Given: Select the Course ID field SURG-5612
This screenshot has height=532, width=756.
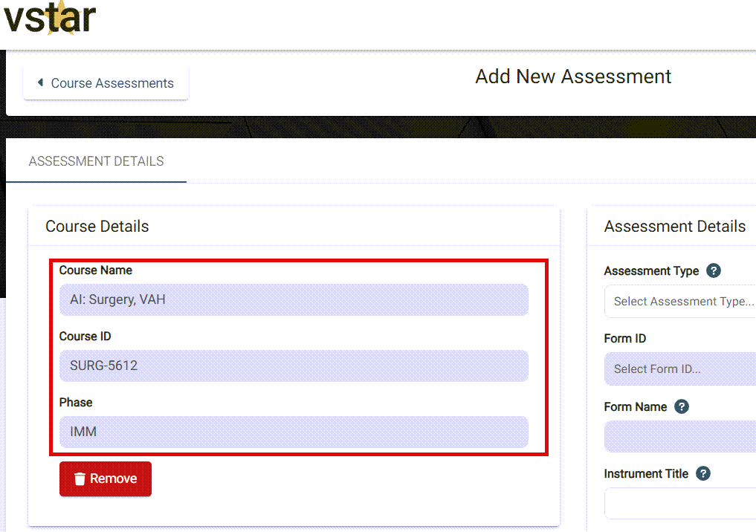Looking at the screenshot, I should point(294,366).
